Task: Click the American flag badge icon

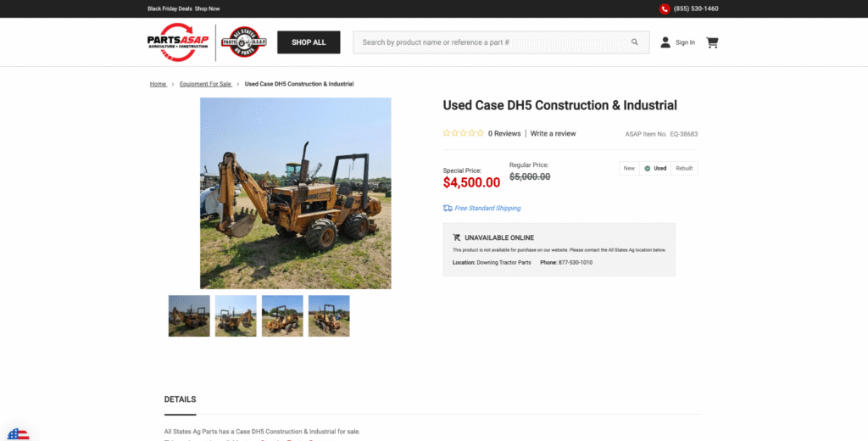Action: 18,434
